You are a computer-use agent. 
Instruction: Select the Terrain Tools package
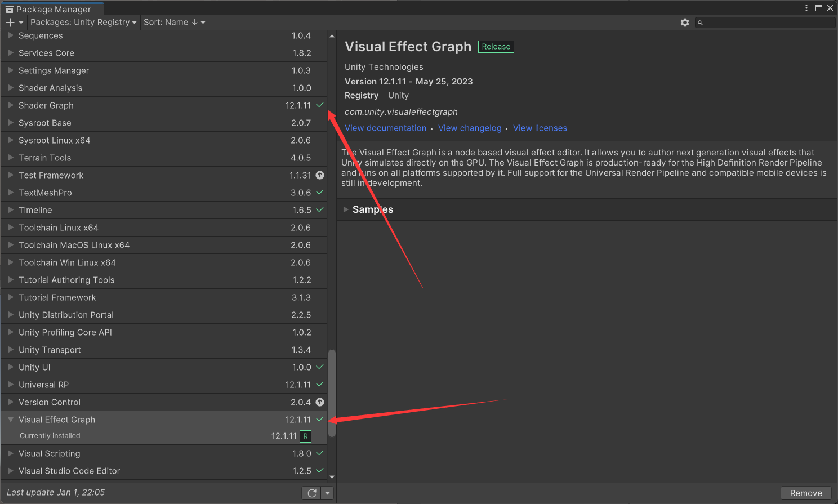[x=45, y=158]
